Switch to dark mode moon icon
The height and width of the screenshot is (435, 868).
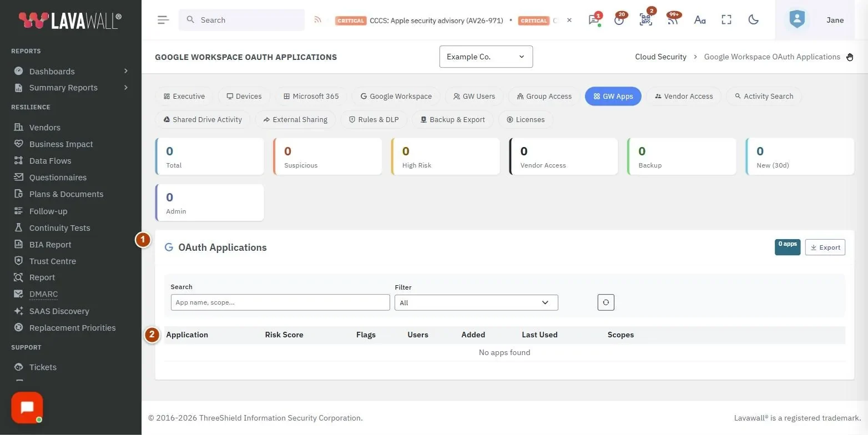tap(753, 20)
